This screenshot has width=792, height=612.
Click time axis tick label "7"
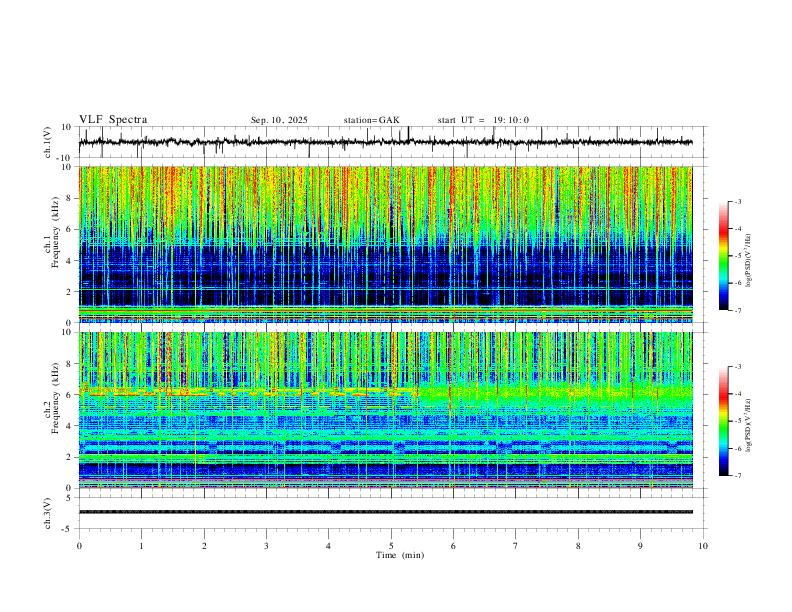tap(516, 546)
